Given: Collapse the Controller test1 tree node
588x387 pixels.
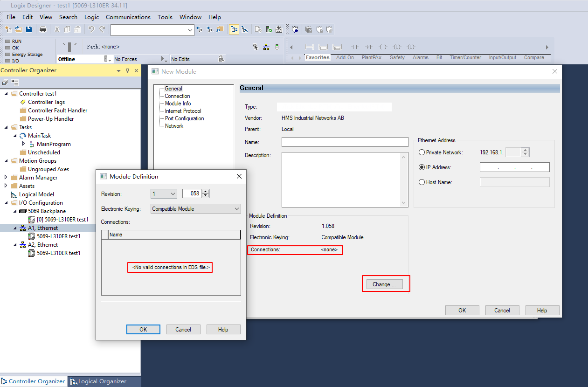Looking at the screenshot, I should tap(7, 94).
